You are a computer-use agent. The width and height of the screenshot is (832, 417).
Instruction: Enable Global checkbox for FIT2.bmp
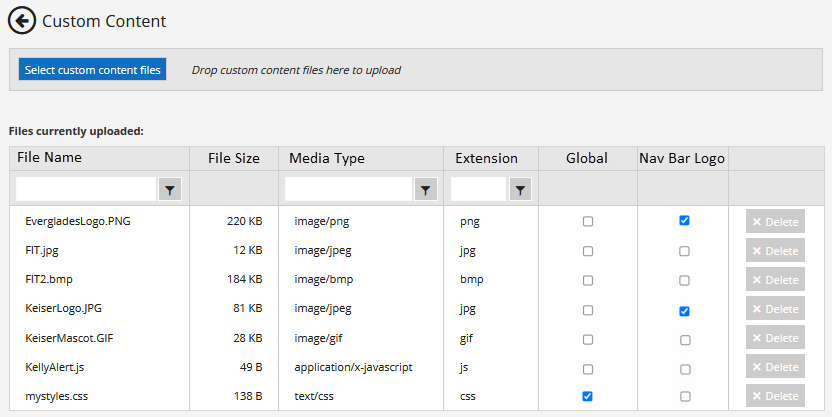587,280
